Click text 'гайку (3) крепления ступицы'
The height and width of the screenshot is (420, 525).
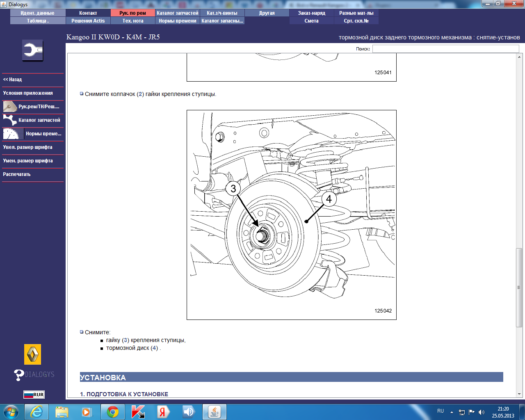(146, 340)
